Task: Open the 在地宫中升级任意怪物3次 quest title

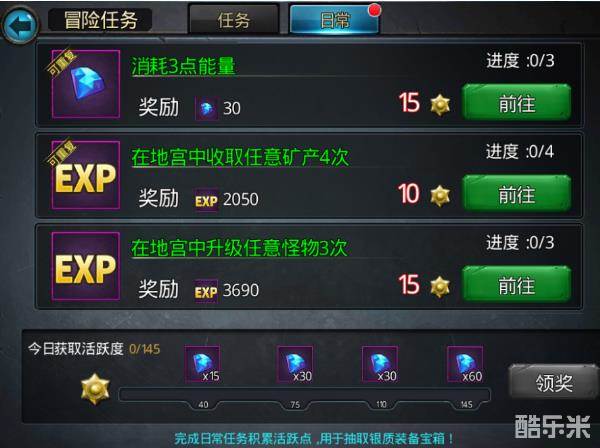Action: 239,248
